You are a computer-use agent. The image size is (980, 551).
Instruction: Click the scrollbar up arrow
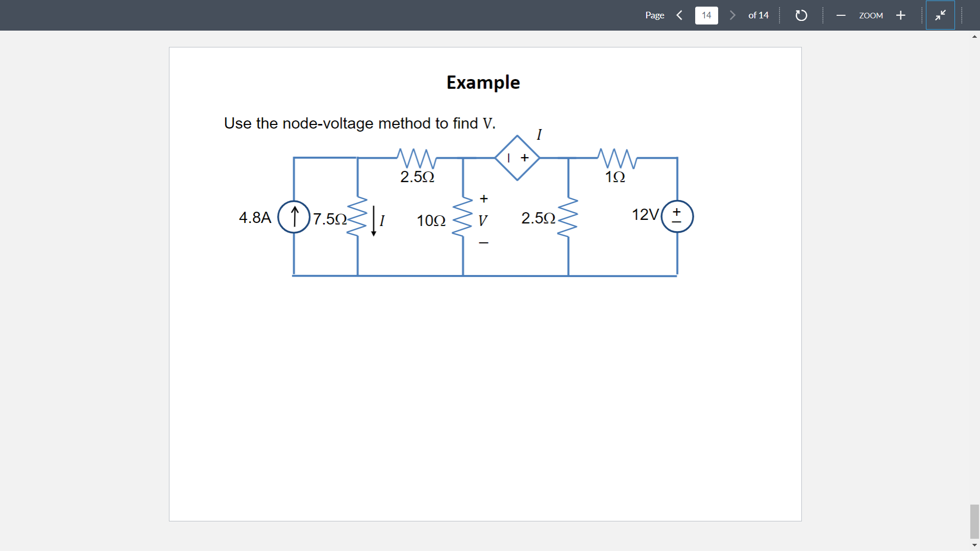tap(974, 36)
